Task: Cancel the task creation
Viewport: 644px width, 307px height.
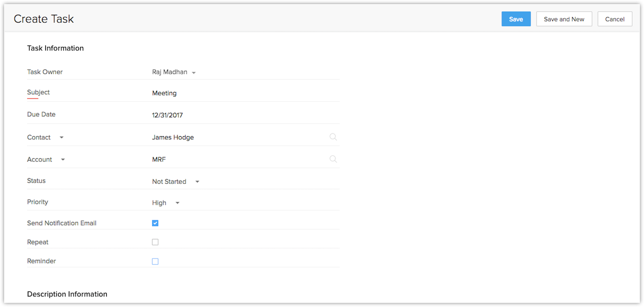Action: click(x=614, y=19)
